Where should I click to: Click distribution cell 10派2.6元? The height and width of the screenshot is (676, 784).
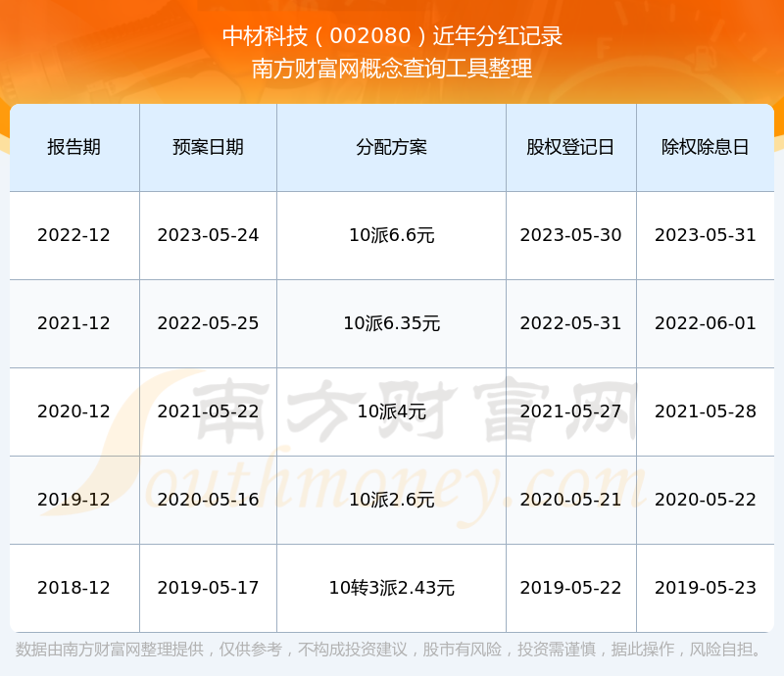click(391, 500)
